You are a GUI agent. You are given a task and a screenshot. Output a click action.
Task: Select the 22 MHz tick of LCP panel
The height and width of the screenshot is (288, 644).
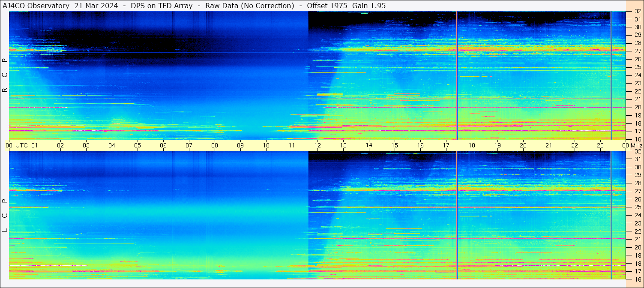point(638,231)
